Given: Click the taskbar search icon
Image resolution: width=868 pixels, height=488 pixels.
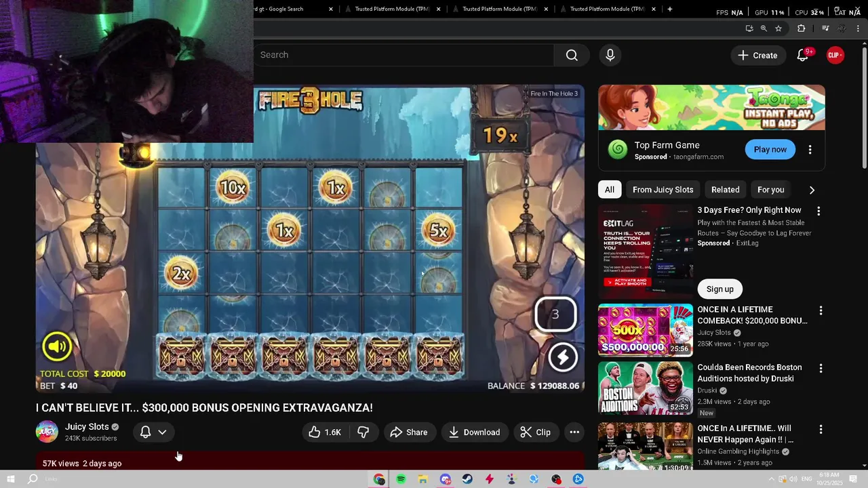Looking at the screenshot, I should [x=32, y=479].
